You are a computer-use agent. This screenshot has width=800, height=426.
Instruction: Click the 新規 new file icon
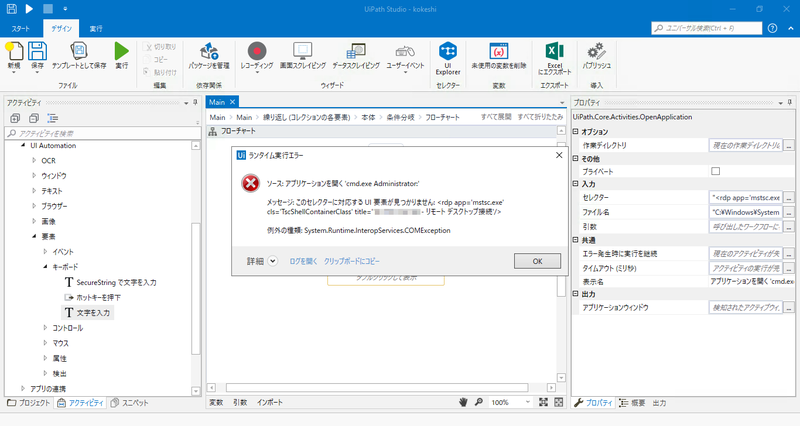tap(14, 52)
